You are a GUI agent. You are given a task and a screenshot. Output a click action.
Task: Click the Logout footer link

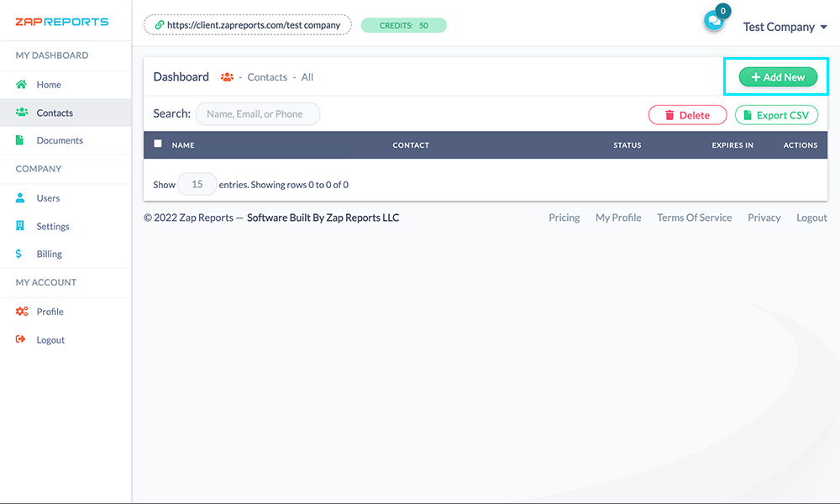click(x=811, y=218)
